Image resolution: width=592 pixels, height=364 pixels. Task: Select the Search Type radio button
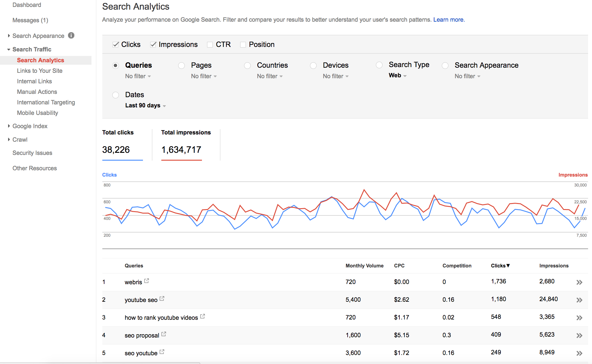tap(379, 65)
